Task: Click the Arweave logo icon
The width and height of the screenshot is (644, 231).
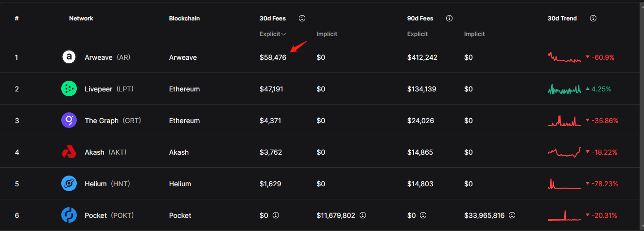Action: 69,57
